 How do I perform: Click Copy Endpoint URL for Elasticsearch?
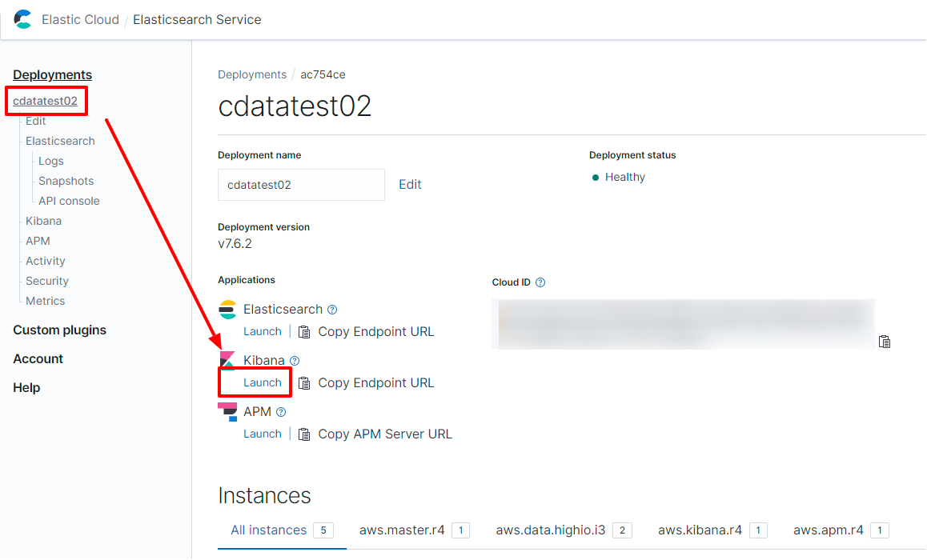click(x=376, y=331)
